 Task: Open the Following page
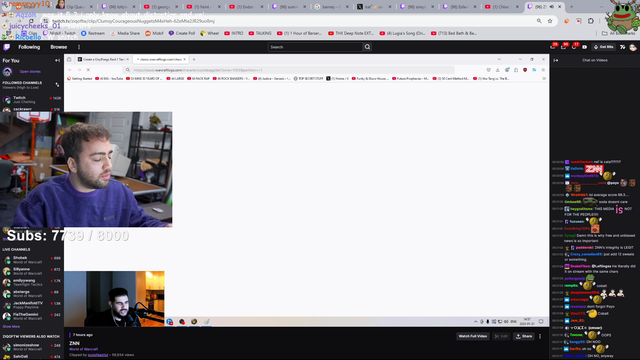click(29, 47)
